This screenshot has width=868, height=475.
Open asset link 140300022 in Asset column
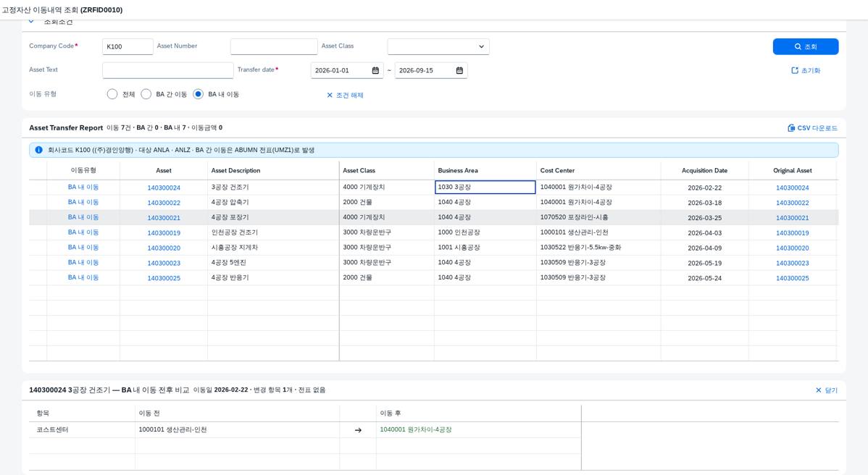coord(164,203)
